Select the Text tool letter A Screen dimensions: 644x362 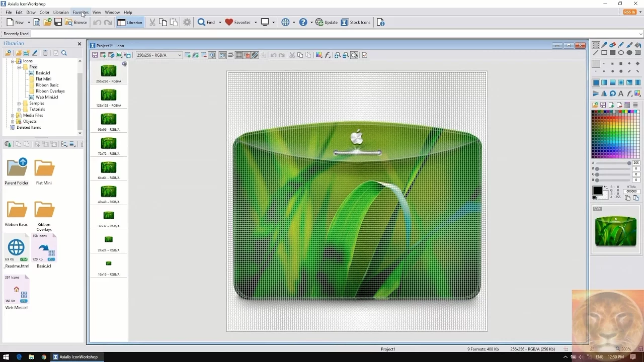[621, 94]
